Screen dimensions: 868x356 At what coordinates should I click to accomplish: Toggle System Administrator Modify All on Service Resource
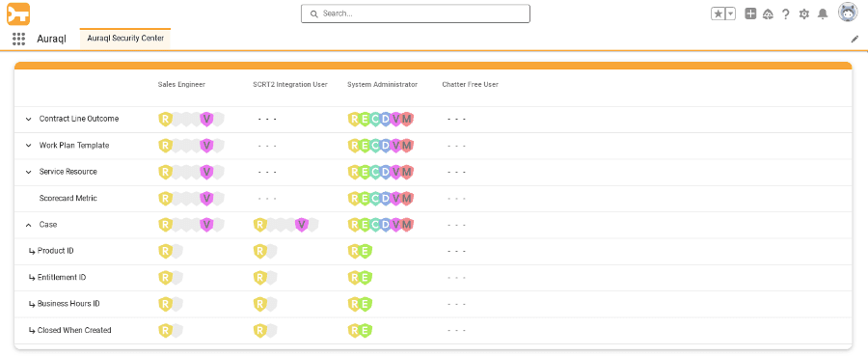click(407, 172)
